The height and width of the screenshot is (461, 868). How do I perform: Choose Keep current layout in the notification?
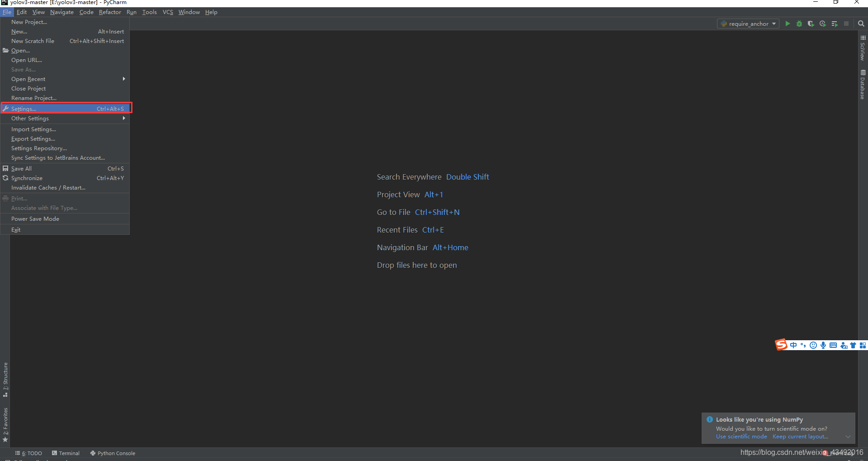click(799, 436)
